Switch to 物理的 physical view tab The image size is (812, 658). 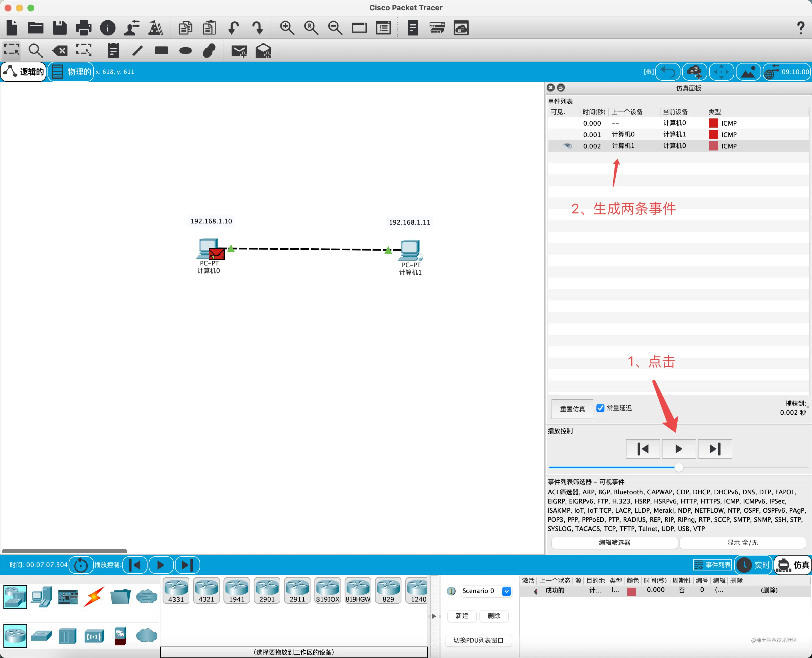71,72
